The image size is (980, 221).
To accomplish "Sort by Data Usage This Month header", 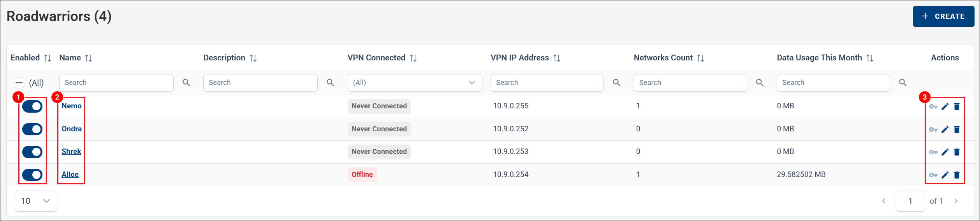I will tap(819, 58).
